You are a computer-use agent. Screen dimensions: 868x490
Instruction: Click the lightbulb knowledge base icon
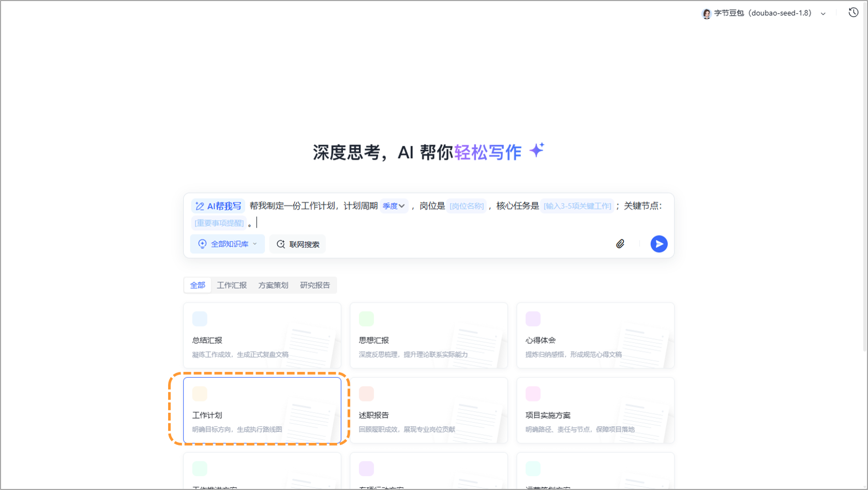click(201, 244)
